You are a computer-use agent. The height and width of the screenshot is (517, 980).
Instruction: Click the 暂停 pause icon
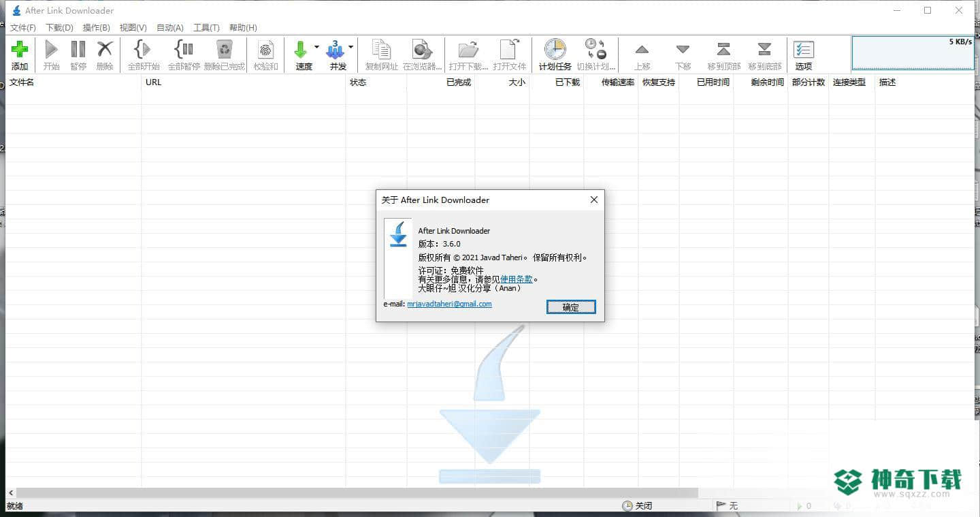[x=78, y=49]
